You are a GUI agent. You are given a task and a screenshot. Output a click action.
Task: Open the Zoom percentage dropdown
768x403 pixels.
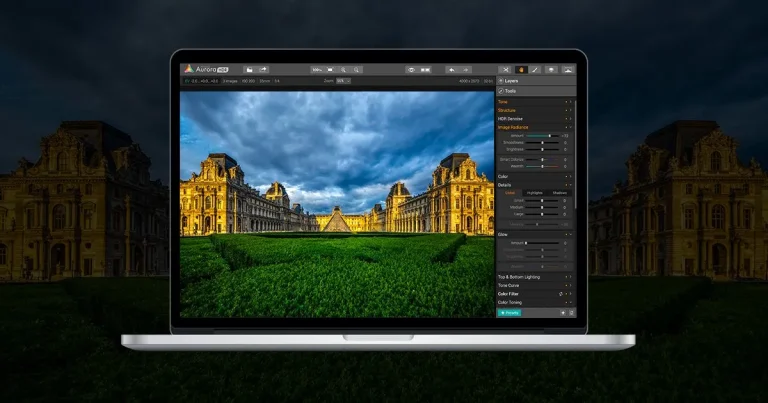343,80
